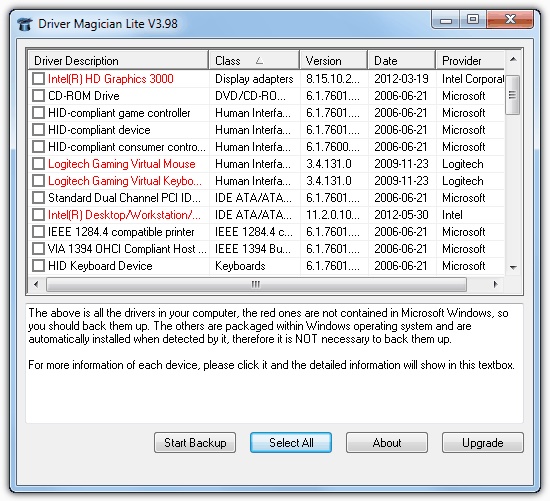
Task: Check the Intel(R) HD Graphics 3000 driver
Action: click(38, 79)
